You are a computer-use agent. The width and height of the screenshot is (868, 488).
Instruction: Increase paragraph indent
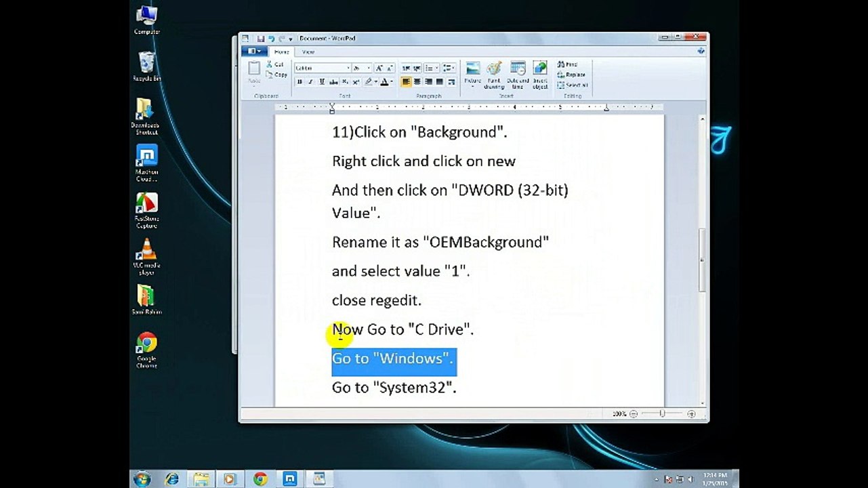point(417,68)
